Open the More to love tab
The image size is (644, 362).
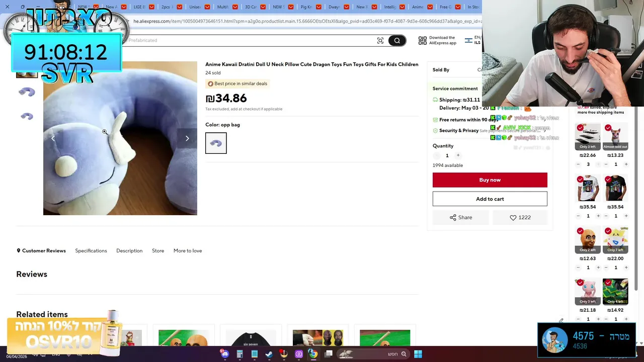point(188,251)
